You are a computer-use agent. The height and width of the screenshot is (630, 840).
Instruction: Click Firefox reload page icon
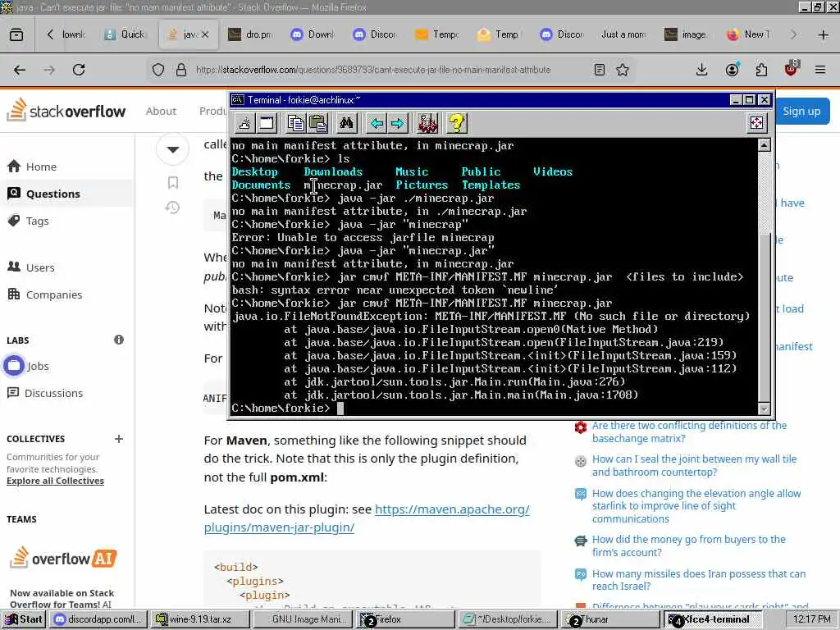tap(79, 70)
